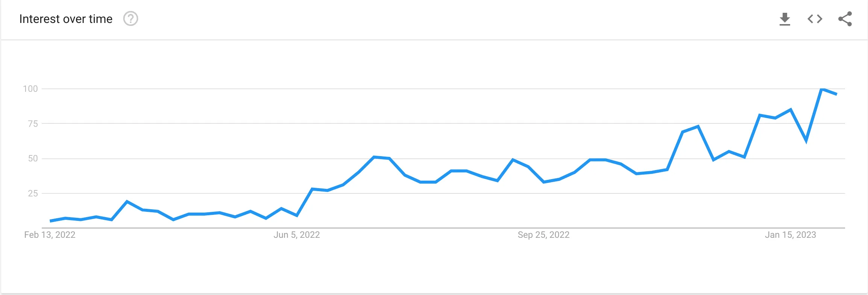Select the last data point on the line
The height and width of the screenshot is (295, 868).
(x=836, y=94)
